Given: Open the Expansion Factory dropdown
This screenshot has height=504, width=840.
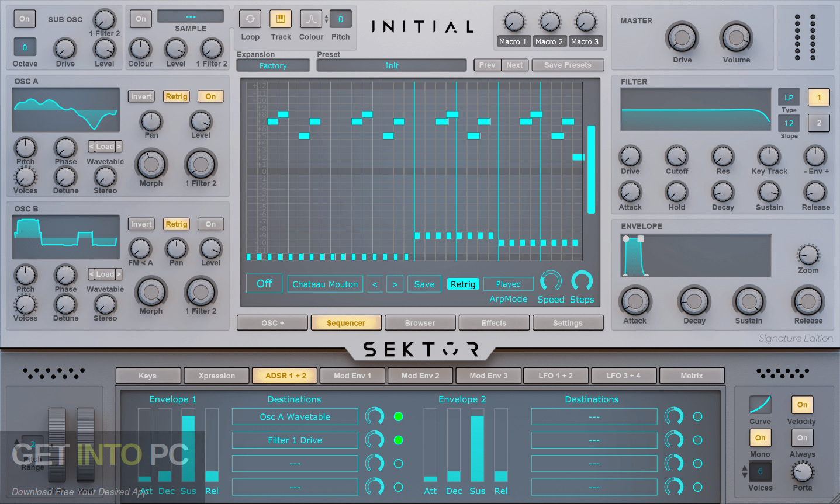Looking at the screenshot, I should click(273, 65).
